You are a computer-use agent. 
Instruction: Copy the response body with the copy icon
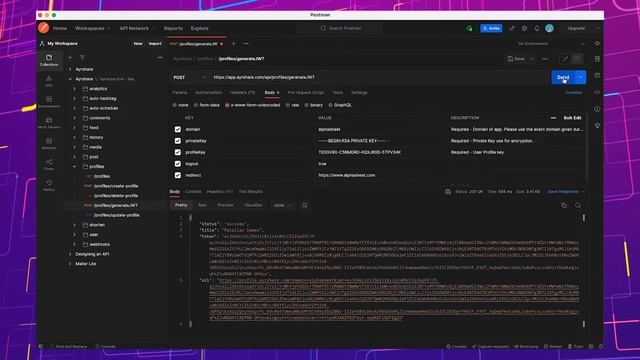(x=564, y=205)
